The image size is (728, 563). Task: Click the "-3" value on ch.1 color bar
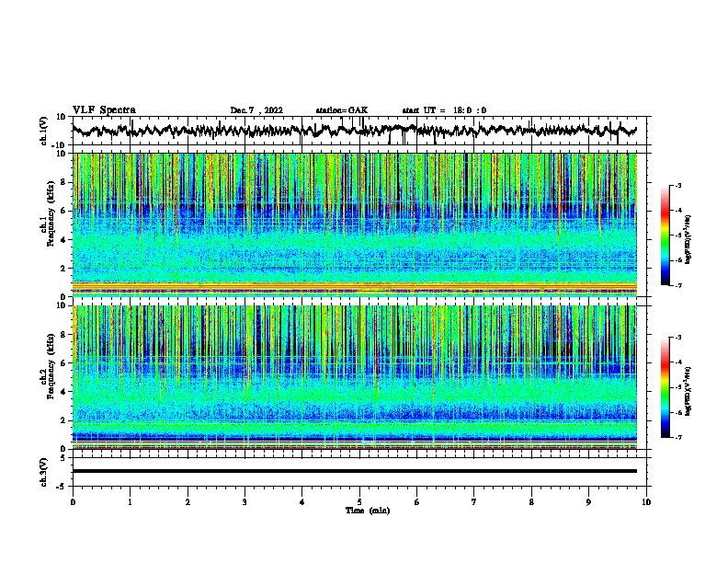(x=677, y=185)
